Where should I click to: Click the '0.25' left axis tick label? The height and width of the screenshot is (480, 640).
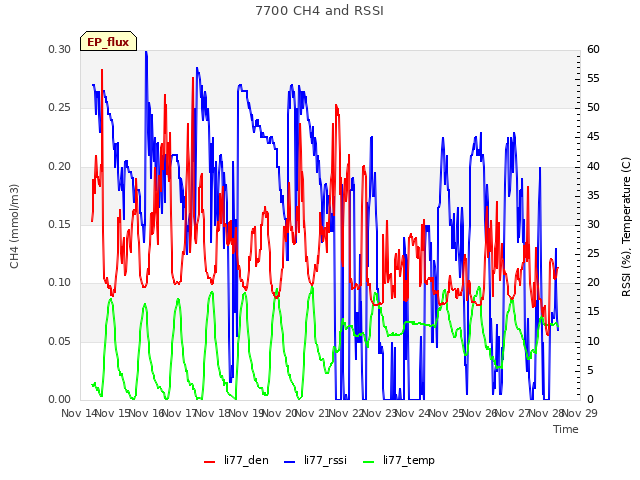(60, 108)
